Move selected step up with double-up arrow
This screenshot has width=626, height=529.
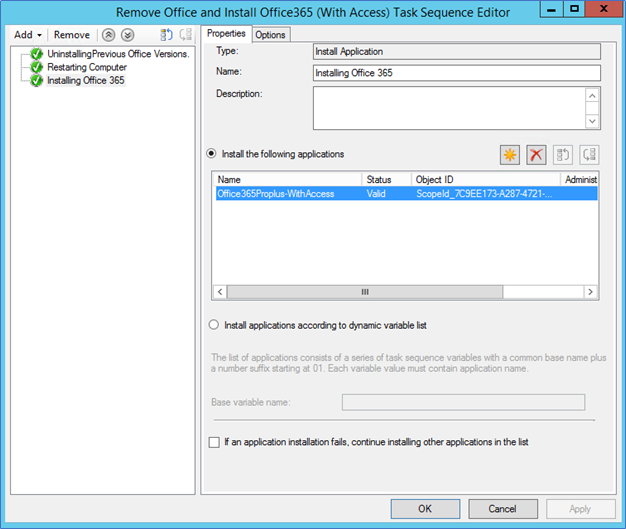109,35
